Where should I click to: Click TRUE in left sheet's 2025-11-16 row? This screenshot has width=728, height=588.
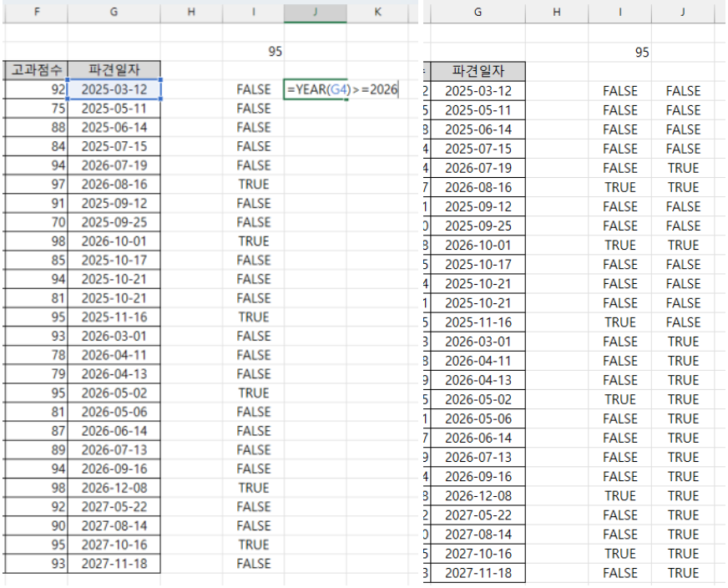[x=254, y=317]
